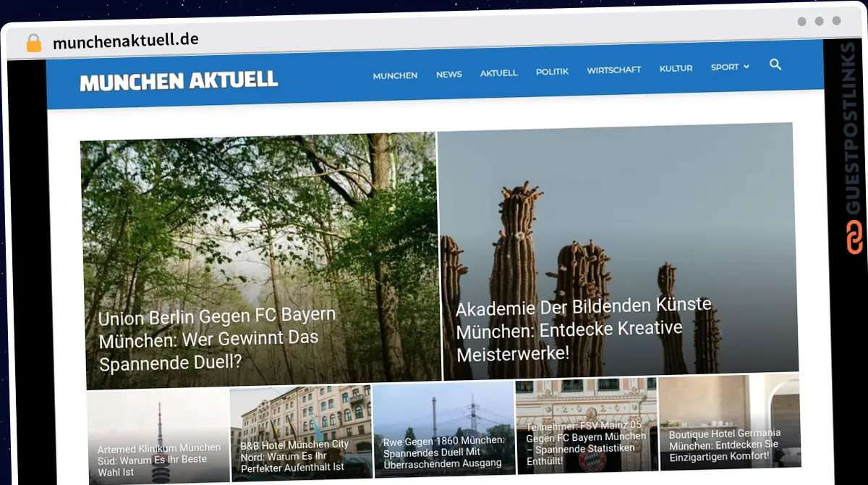Open Boutique Hotel Germania München article
The width and height of the screenshot is (868, 485).
click(x=724, y=445)
